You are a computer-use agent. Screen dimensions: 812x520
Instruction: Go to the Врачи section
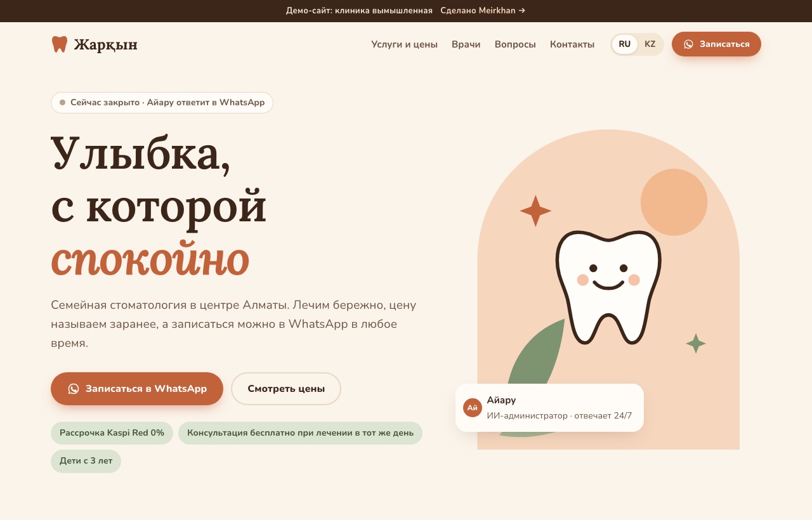[x=466, y=44]
